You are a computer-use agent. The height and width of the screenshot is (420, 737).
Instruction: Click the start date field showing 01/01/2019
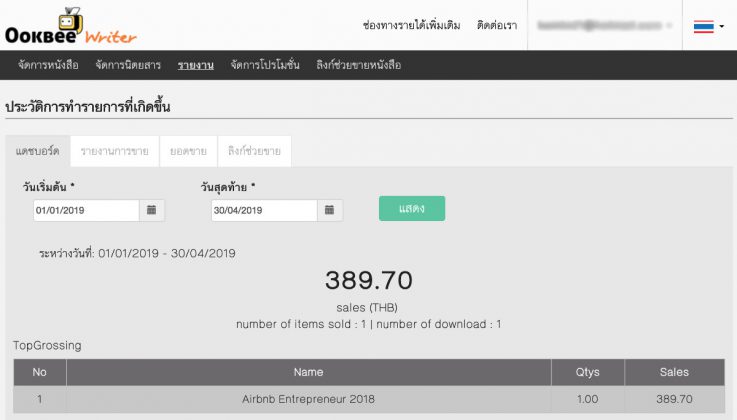85,210
